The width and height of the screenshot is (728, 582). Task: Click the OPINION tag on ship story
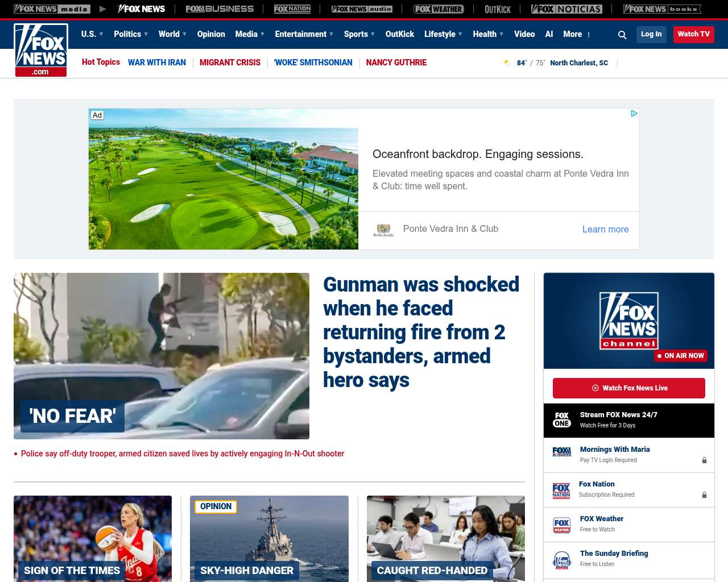coord(216,506)
